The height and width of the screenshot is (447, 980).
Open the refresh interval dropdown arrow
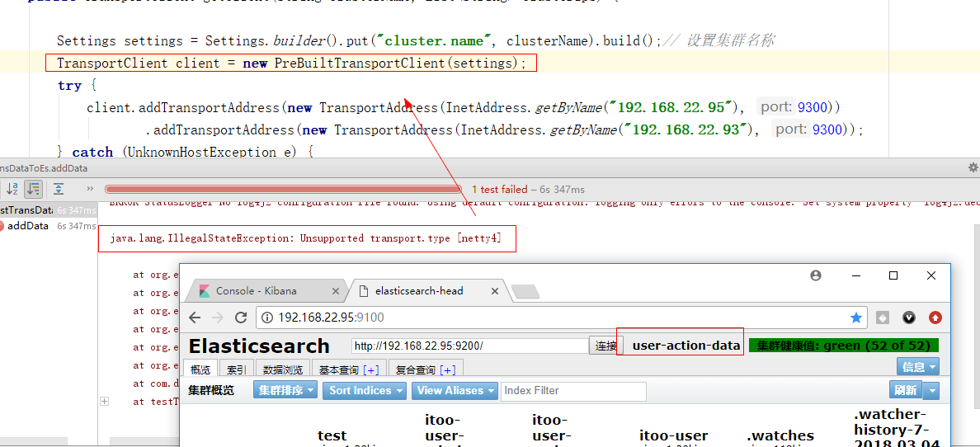click(x=931, y=391)
